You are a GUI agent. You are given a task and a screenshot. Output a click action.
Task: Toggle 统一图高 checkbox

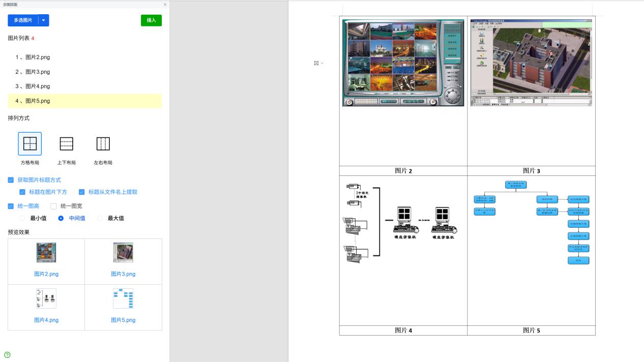(11, 206)
